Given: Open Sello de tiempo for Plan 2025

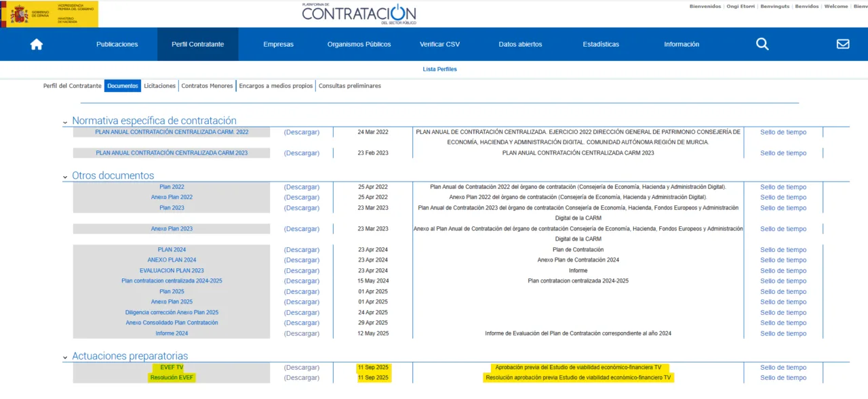Looking at the screenshot, I should [783, 292].
